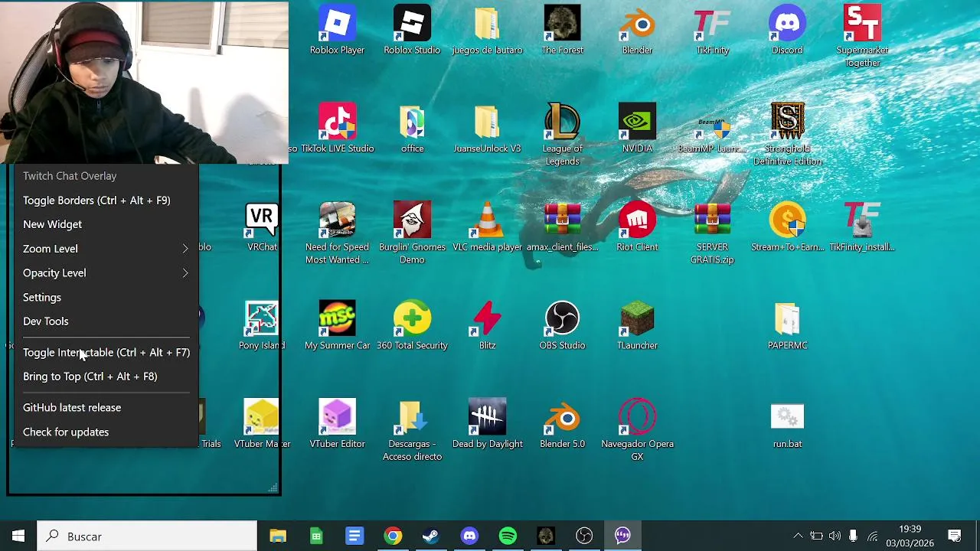Image resolution: width=980 pixels, height=551 pixels.
Task: Select the Navegador Opera GX shortcut
Action: pyautogui.click(x=637, y=430)
